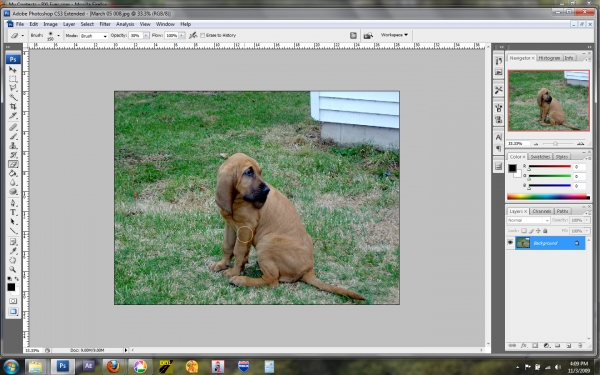Viewport: 600px width, 375px height.
Task: Click the Navigator zoom slider
Action: click(556, 144)
